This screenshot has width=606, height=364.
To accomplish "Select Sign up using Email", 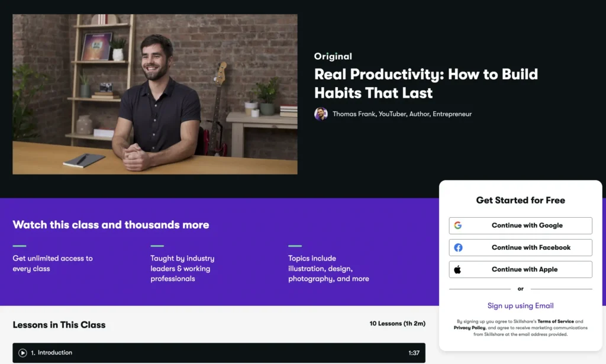I will click(520, 306).
